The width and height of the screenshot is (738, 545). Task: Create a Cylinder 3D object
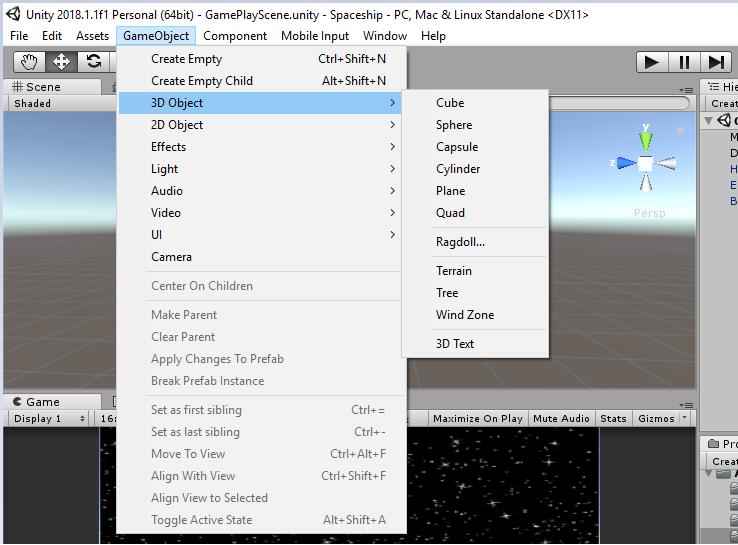point(475,169)
